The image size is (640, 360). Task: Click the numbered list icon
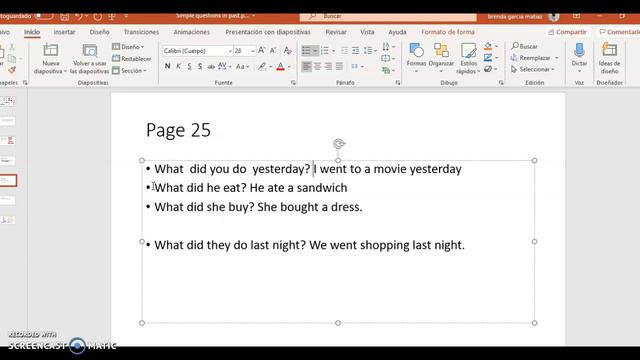(x=325, y=51)
